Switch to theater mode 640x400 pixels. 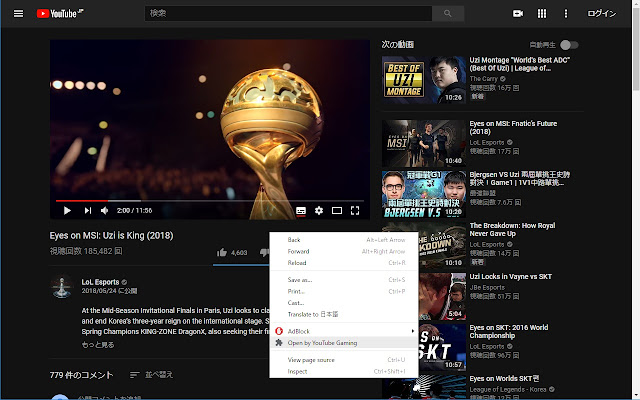pos(337,211)
